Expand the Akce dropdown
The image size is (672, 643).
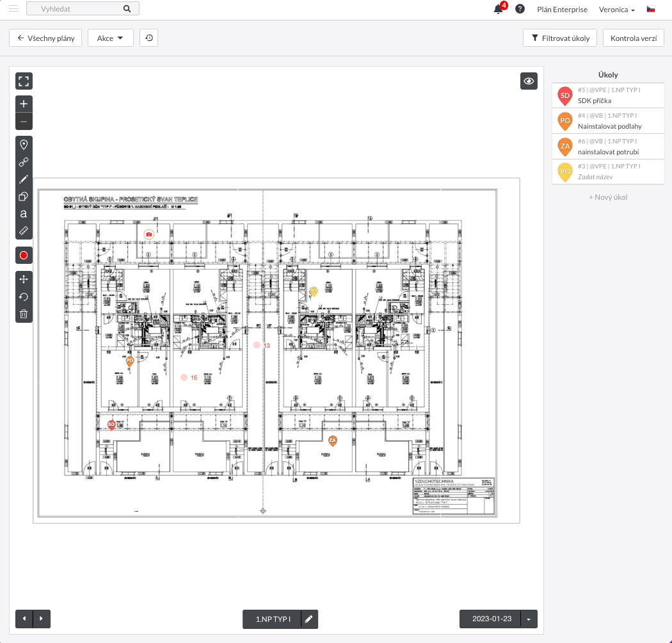(x=110, y=38)
